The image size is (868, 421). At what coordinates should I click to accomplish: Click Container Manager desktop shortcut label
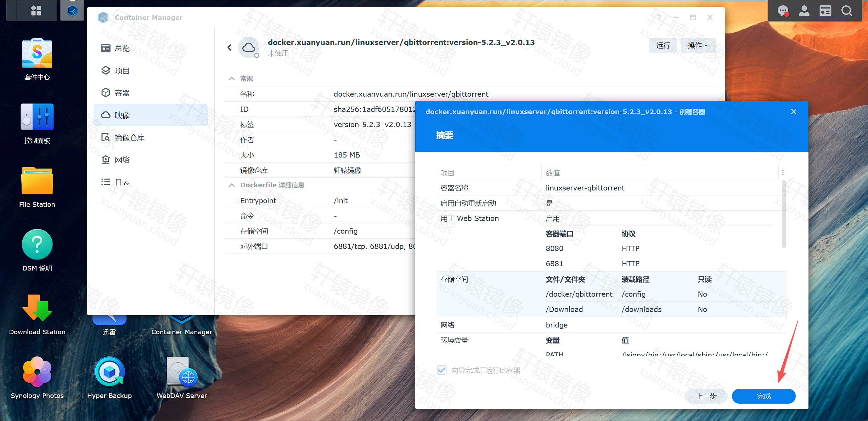click(x=182, y=332)
